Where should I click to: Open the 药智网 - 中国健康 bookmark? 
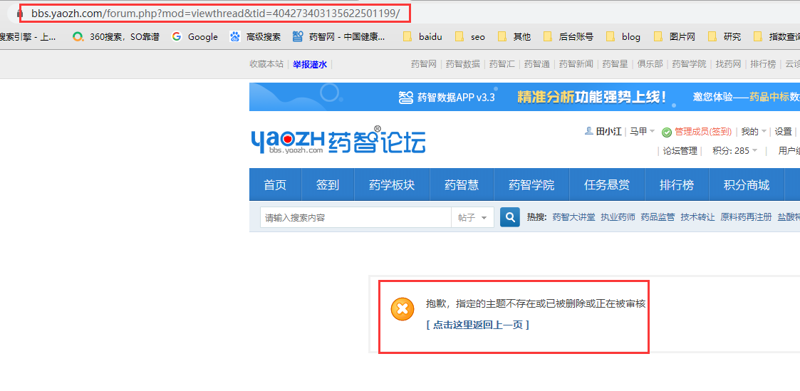tap(339, 37)
